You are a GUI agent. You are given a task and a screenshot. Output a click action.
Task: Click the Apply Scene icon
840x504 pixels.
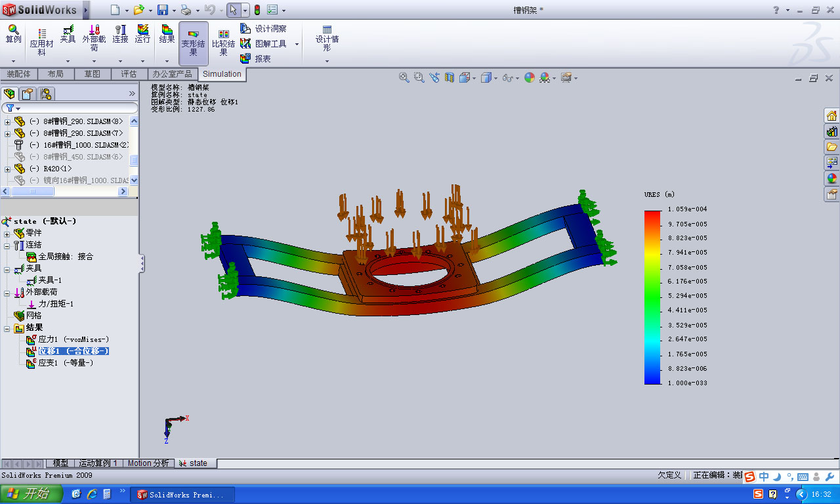tap(545, 77)
